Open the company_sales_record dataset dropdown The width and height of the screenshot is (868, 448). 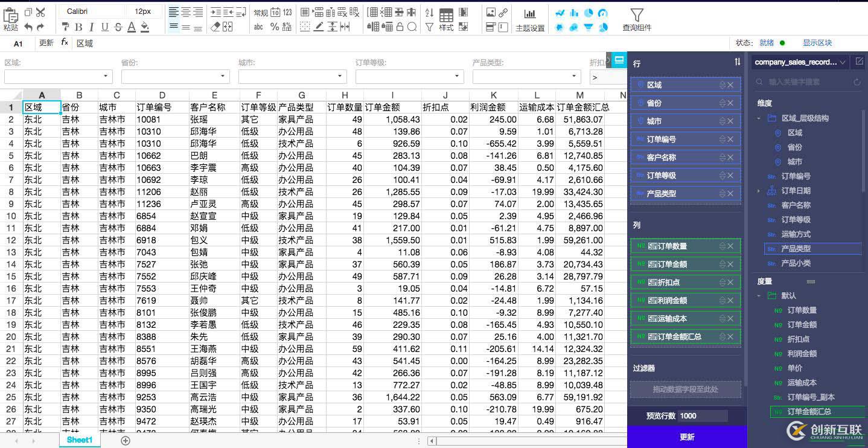(x=800, y=62)
